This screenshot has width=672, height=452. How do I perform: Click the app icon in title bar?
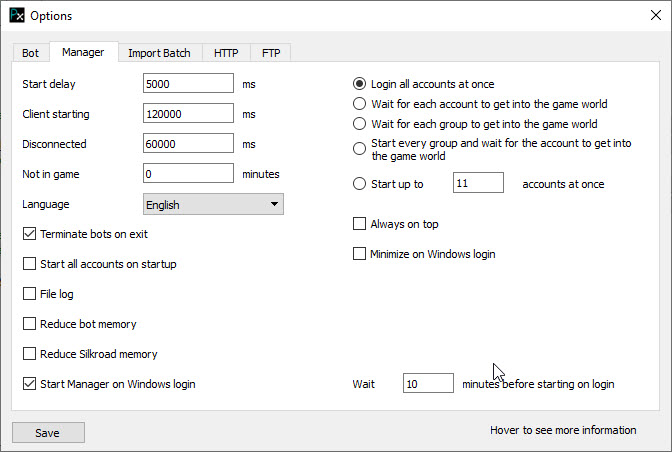point(15,16)
